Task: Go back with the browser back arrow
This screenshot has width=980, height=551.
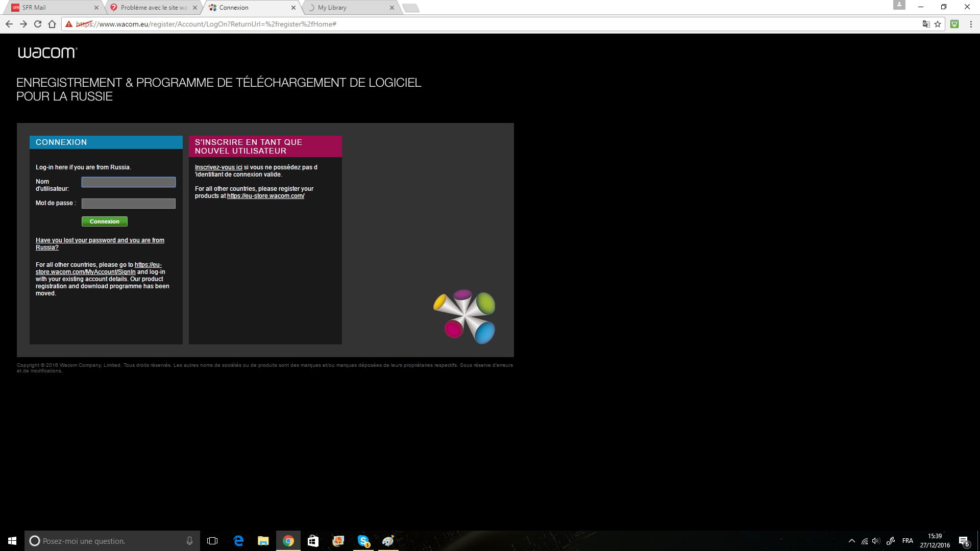Action: click(x=9, y=24)
